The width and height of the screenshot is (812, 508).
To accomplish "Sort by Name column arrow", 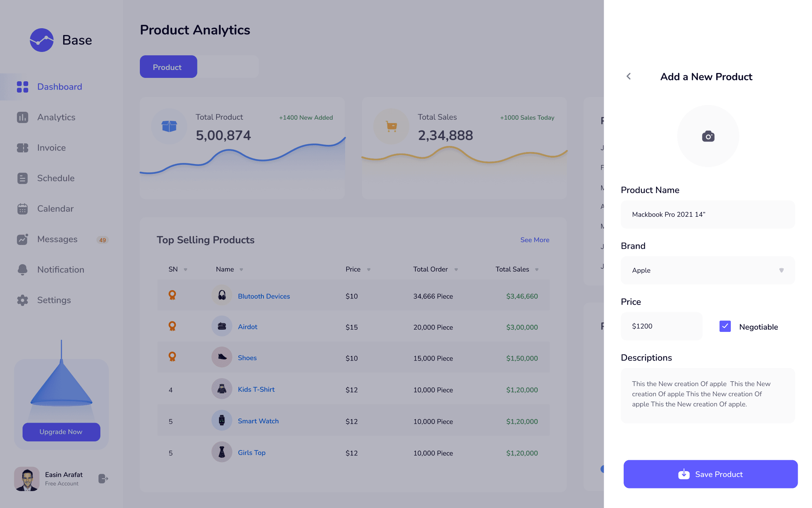I will [241, 269].
